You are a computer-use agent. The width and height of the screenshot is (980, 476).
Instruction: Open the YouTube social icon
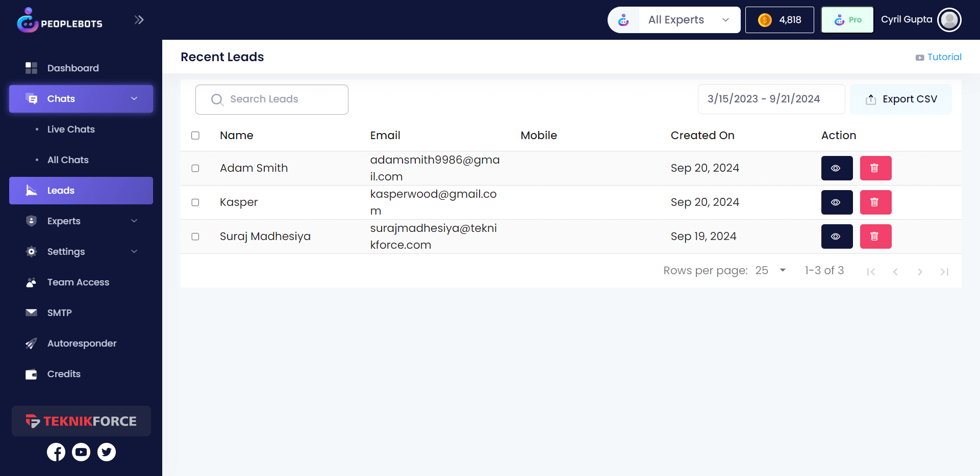81,452
